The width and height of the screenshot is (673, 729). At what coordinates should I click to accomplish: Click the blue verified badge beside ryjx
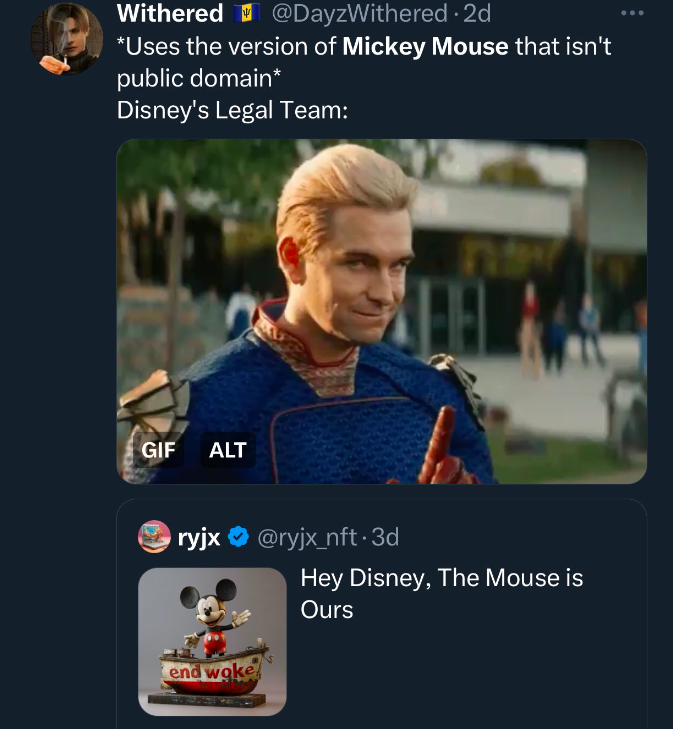239,538
